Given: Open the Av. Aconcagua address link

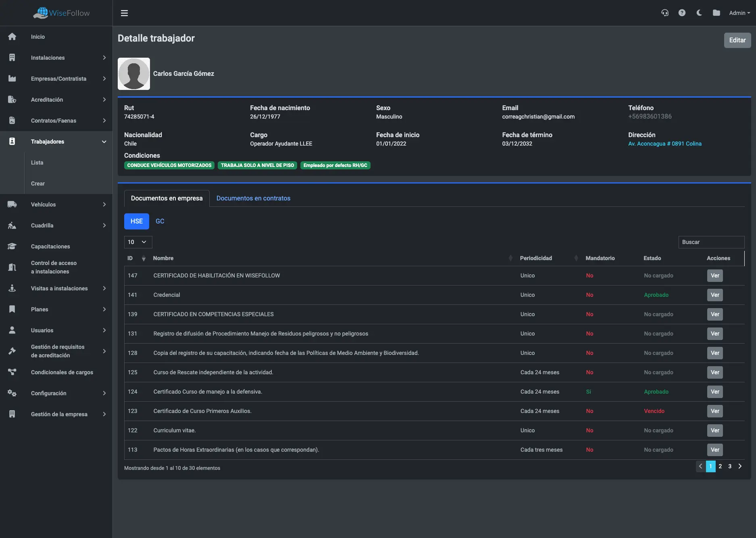Looking at the screenshot, I should click(665, 144).
